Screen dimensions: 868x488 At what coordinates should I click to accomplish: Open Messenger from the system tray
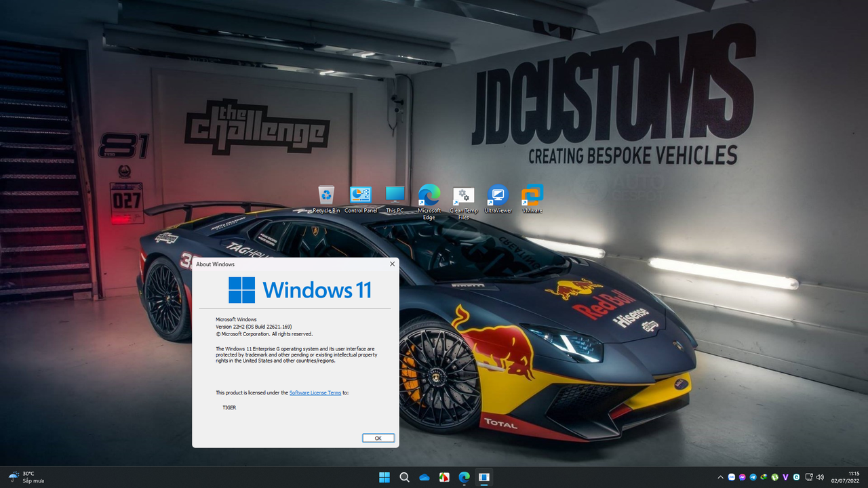pos(742,477)
